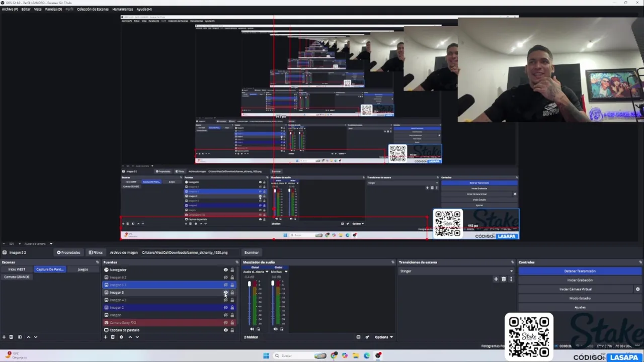The image size is (644, 362).
Task: Open the Ayuda menu
Action: pos(144,9)
